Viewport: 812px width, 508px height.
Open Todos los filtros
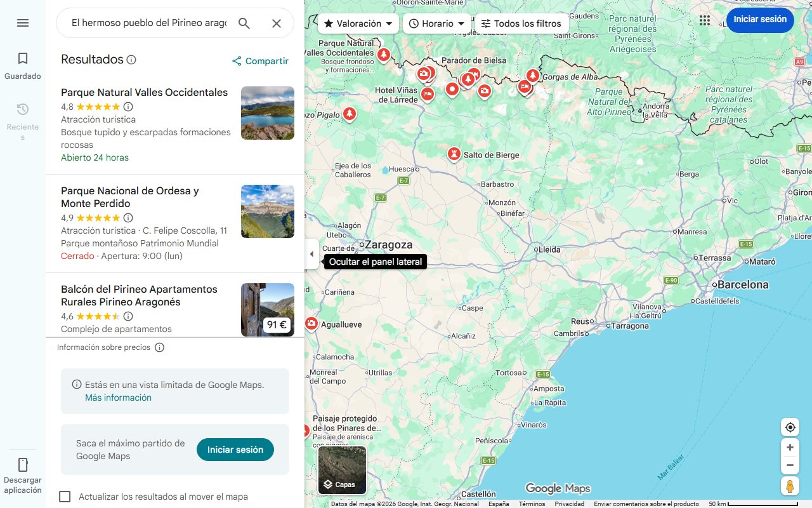tap(521, 23)
